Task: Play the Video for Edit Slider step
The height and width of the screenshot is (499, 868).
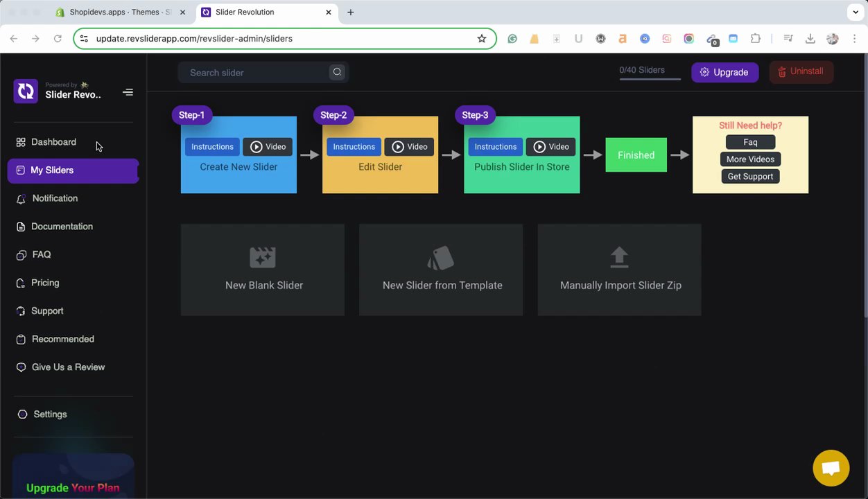Action: pyautogui.click(x=409, y=147)
